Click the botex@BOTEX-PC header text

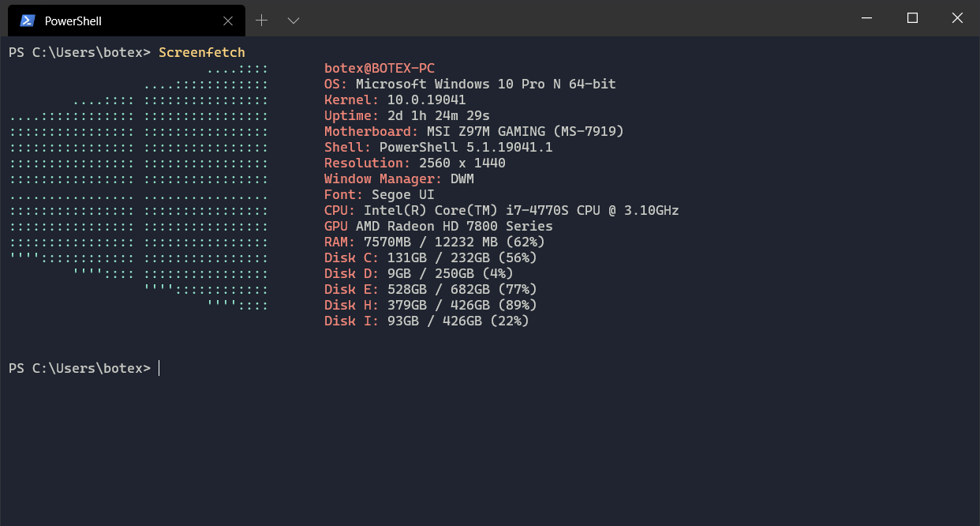point(380,69)
